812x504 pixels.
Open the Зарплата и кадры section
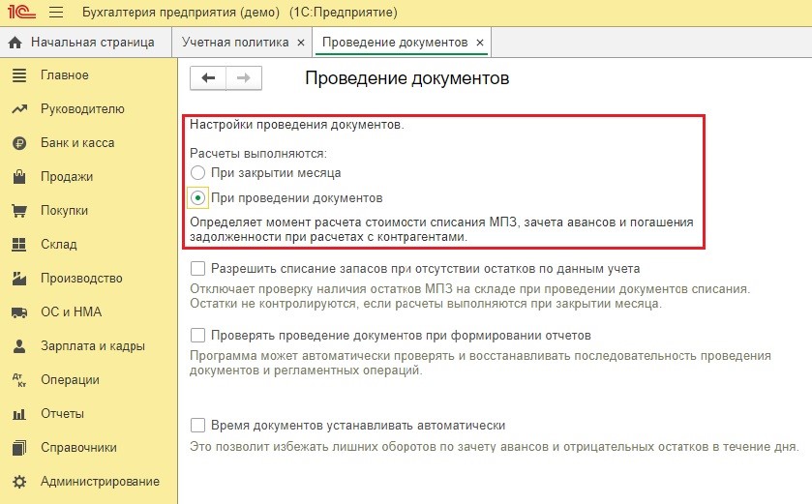[92, 346]
